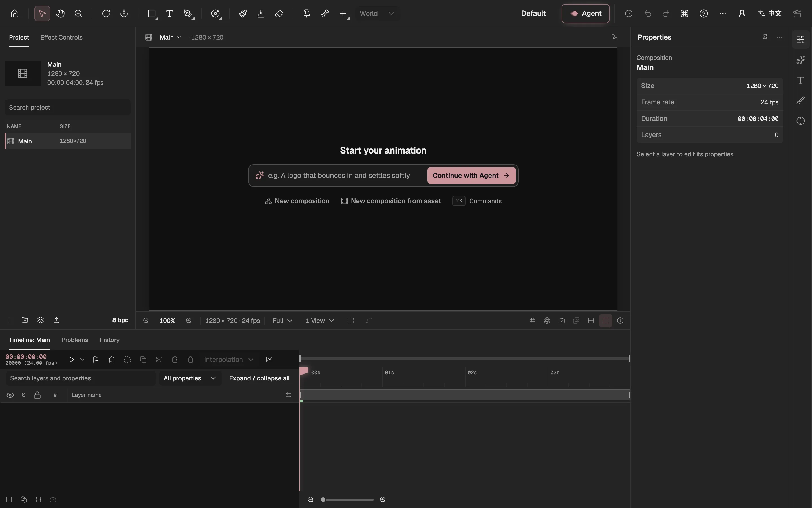
Task: Take a snapshot with camera icon
Action: click(x=562, y=321)
